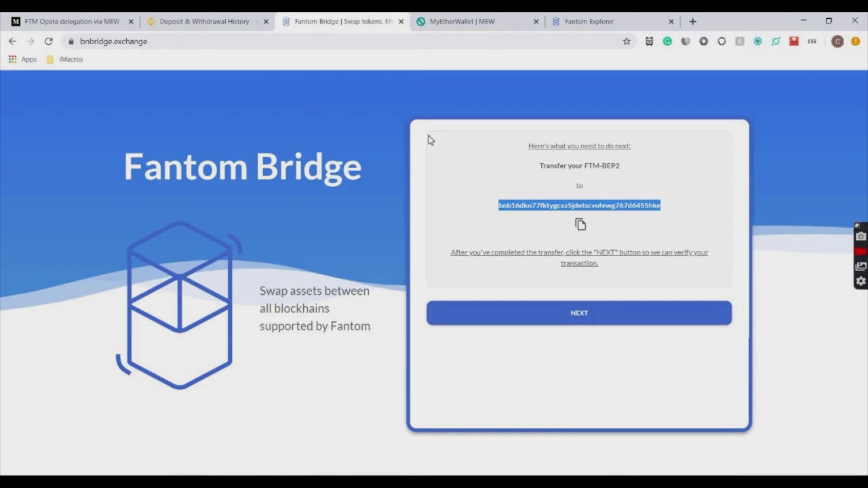Take a screenshot with the camera icon

861,237
